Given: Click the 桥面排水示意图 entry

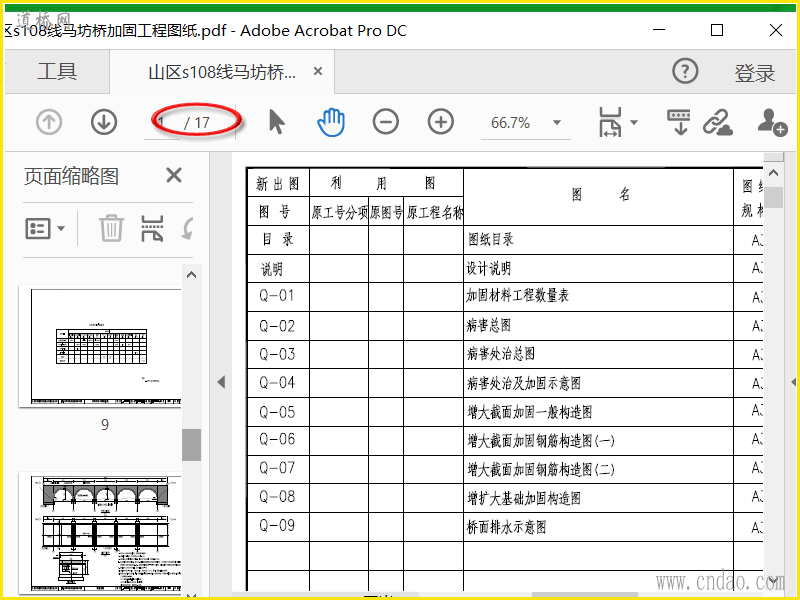Looking at the screenshot, I should (x=507, y=527).
